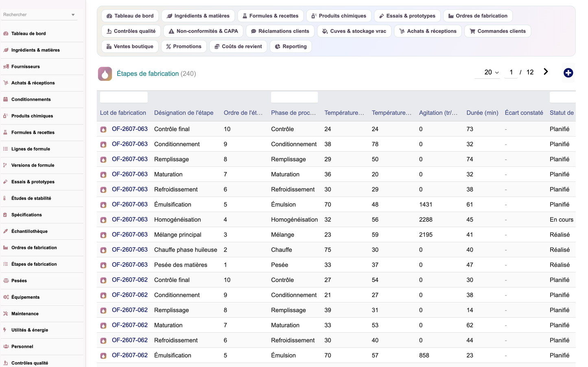588x367 pixels.
Task: Click the Utilités & énergie bolt icon
Action: pos(6,330)
